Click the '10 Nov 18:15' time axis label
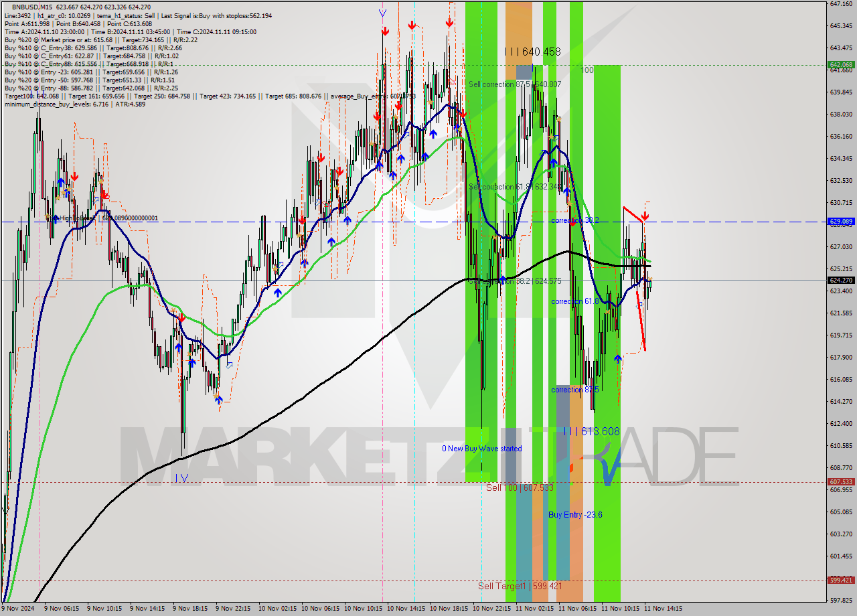Screen dimensions: 857x616 pyautogui.click(x=449, y=609)
